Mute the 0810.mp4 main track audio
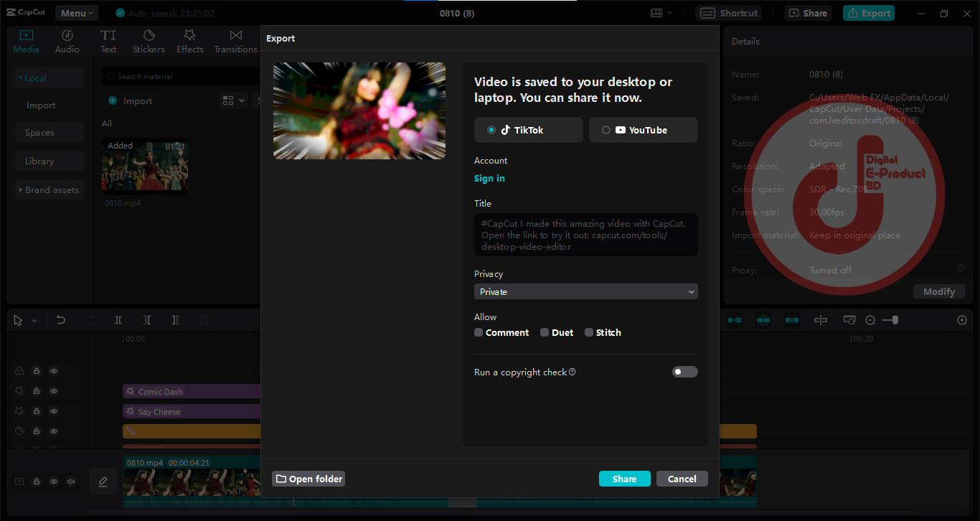980x521 pixels. (x=71, y=482)
